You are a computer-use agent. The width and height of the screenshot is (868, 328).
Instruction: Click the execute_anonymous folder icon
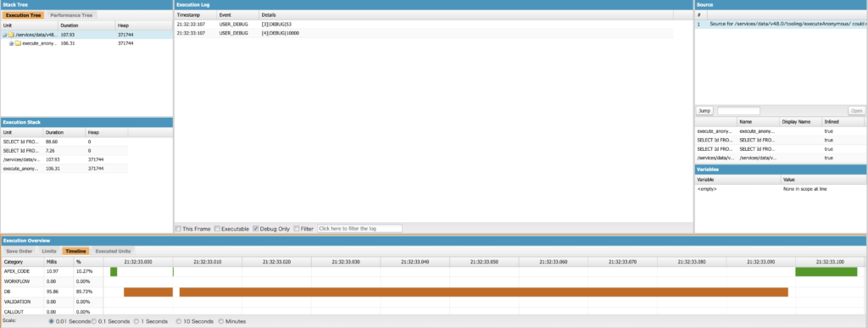click(x=18, y=43)
